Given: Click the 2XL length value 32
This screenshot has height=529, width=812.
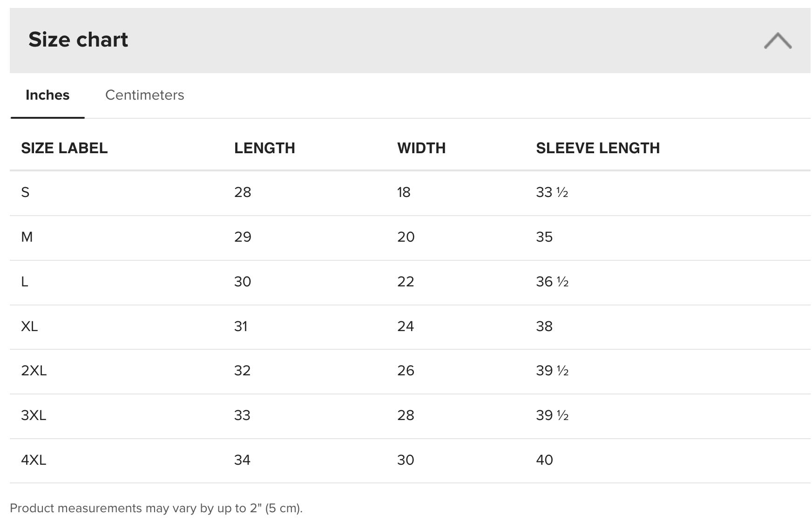Looking at the screenshot, I should pos(242,371).
